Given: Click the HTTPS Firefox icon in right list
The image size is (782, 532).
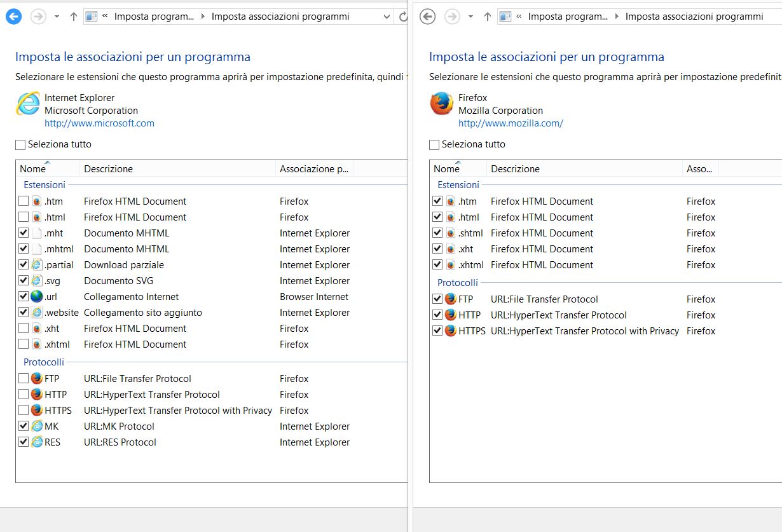Looking at the screenshot, I should (x=451, y=331).
